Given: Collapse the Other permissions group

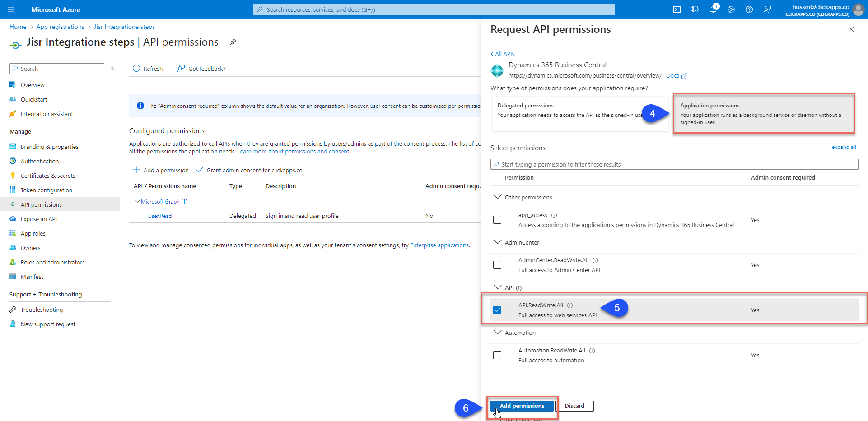Looking at the screenshot, I should (498, 197).
